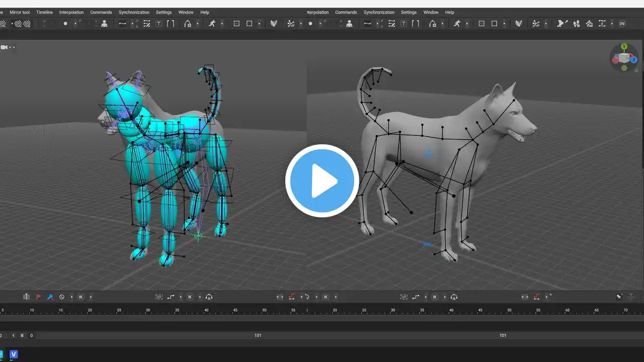Image resolution: width=644 pixels, height=362 pixels.
Task: Toggle the IN button in the toolbar
Action: 622,24
